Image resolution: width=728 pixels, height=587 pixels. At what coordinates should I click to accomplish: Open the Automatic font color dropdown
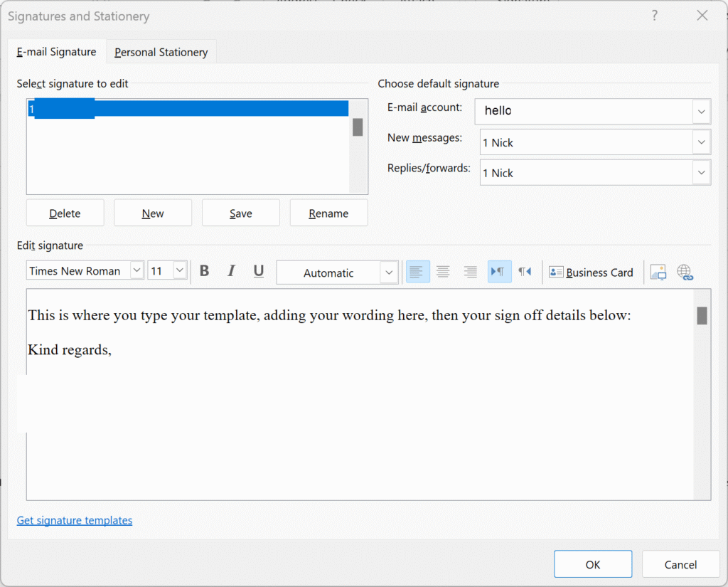(388, 272)
